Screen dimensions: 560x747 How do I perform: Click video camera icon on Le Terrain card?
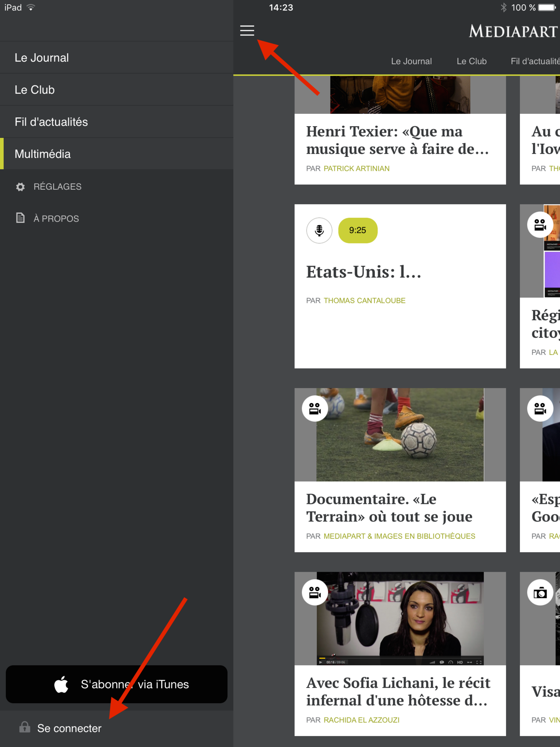pos(315,409)
